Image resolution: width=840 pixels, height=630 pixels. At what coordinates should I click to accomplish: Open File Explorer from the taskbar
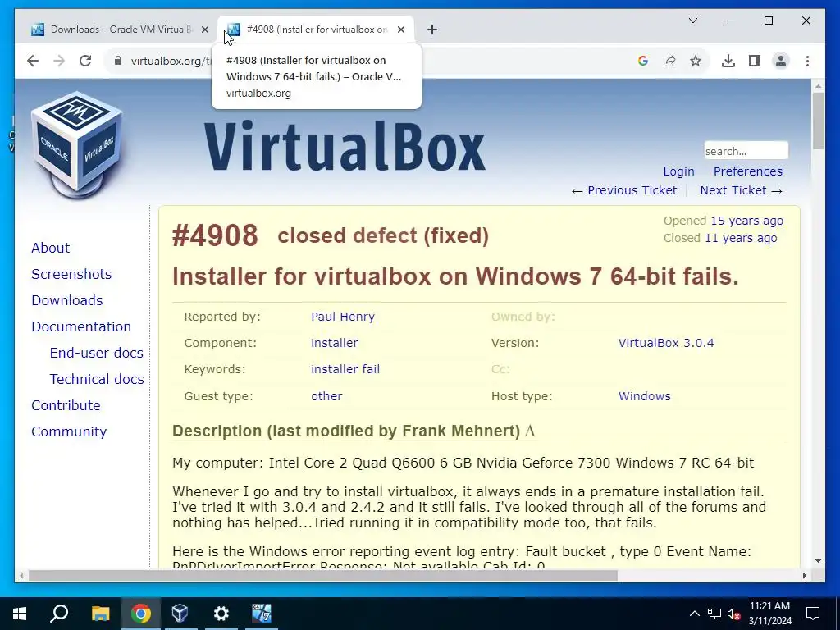point(100,614)
